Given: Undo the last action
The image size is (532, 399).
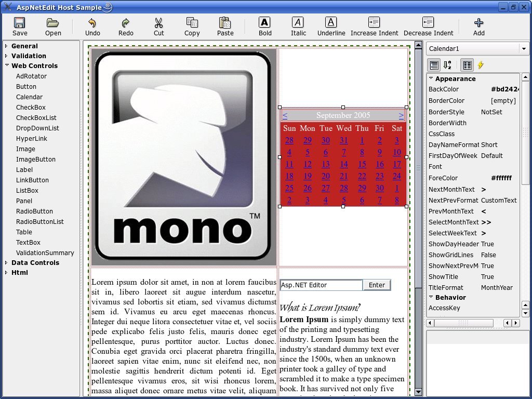Looking at the screenshot, I should click(x=92, y=23).
